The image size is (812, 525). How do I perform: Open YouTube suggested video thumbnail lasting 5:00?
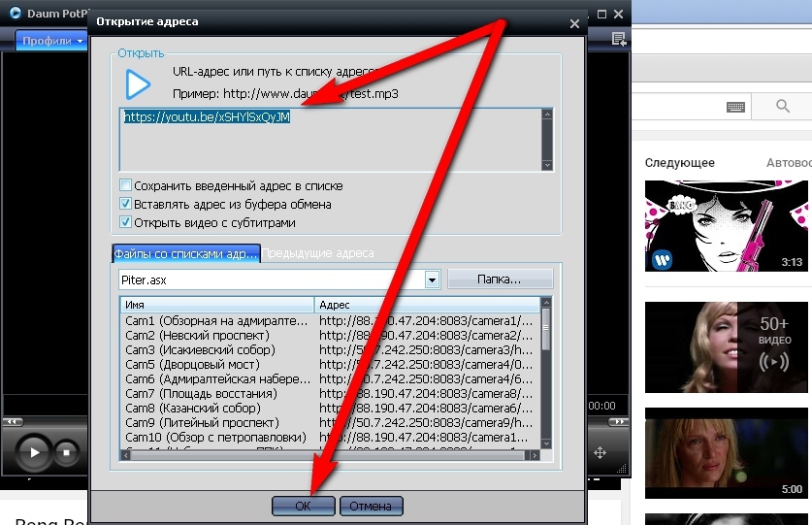tap(726, 453)
